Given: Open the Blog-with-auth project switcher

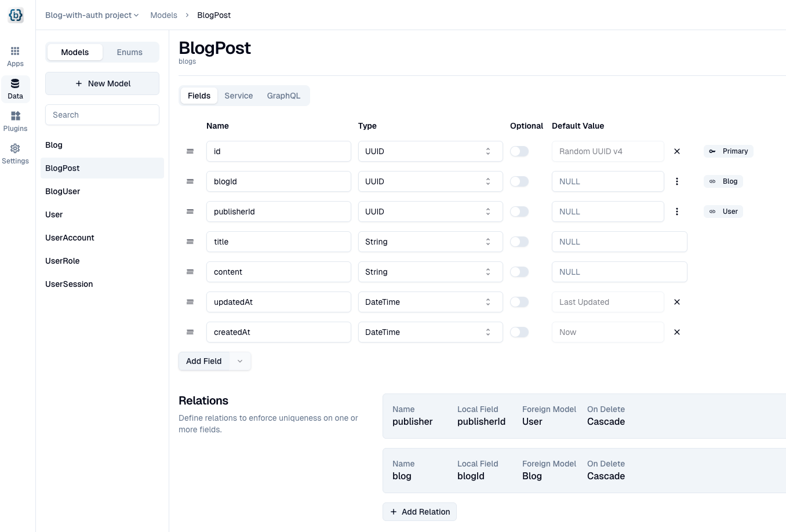Looking at the screenshot, I should [91, 15].
